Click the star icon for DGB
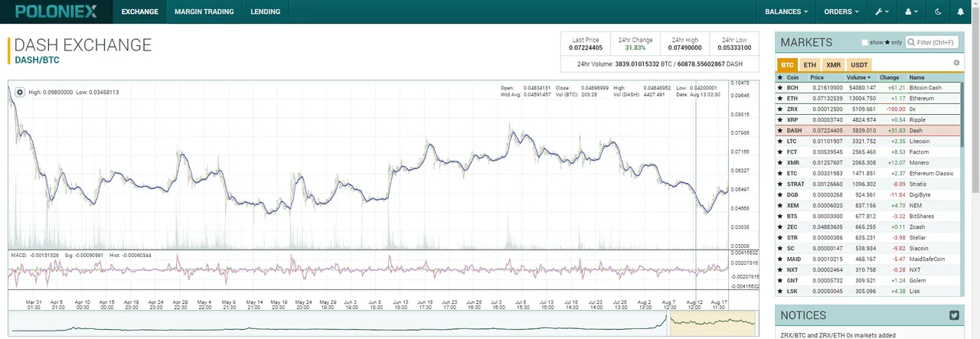 click(780, 195)
